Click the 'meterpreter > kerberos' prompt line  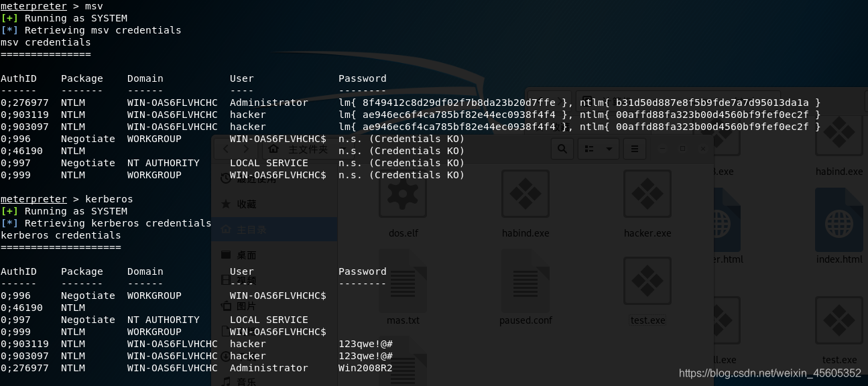click(67, 199)
